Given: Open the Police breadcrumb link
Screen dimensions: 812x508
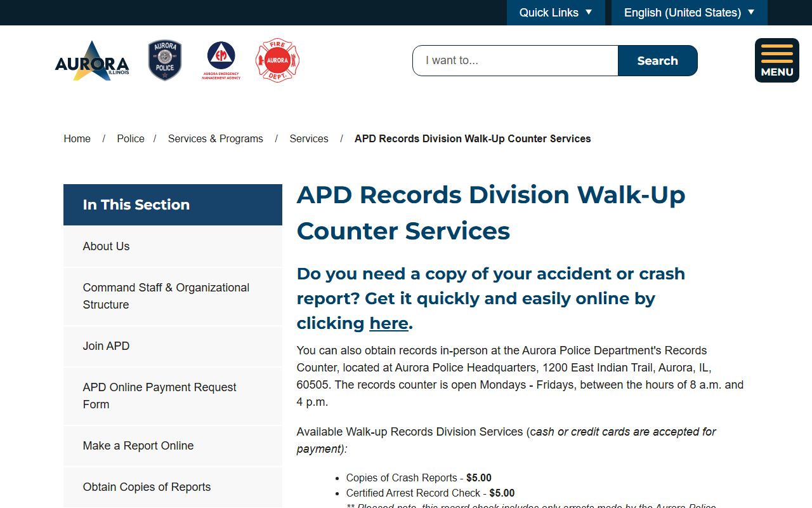Looking at the screenshot, I should [131, 138].
